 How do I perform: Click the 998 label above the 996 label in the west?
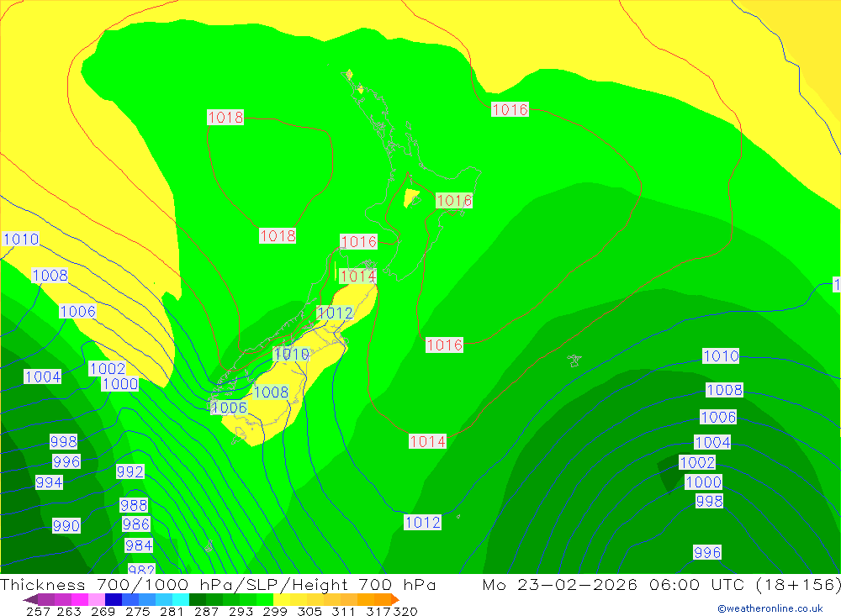click(63, 441)
